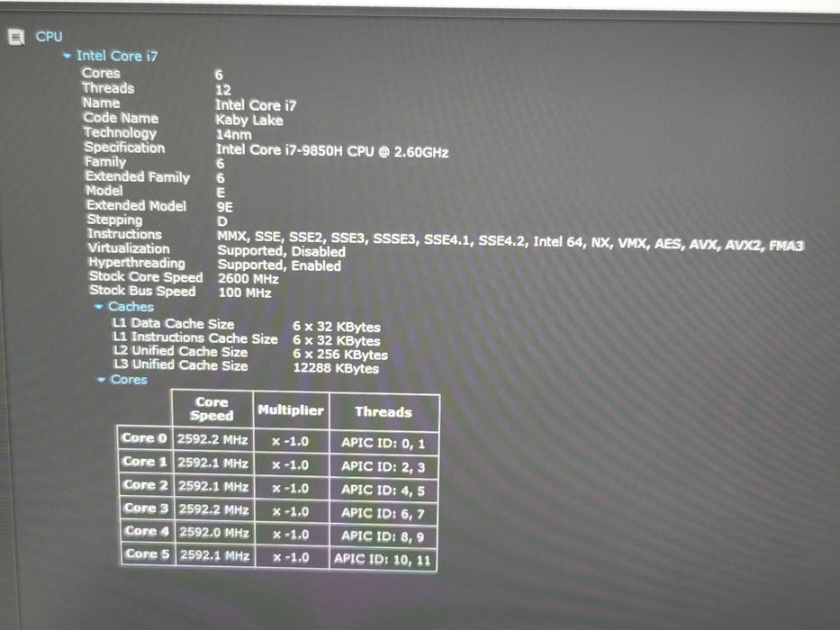Click the Threads column header in table

(384, 411)
